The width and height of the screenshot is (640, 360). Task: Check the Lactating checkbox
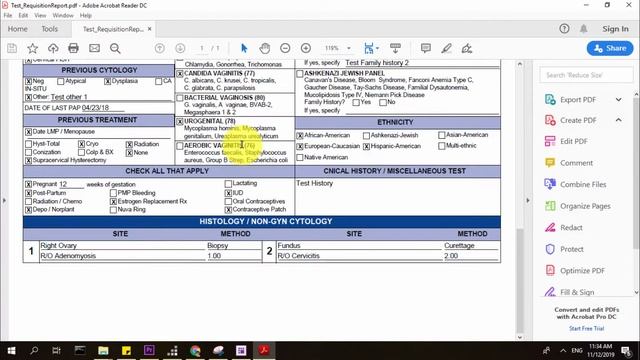(x=228, y=184)
